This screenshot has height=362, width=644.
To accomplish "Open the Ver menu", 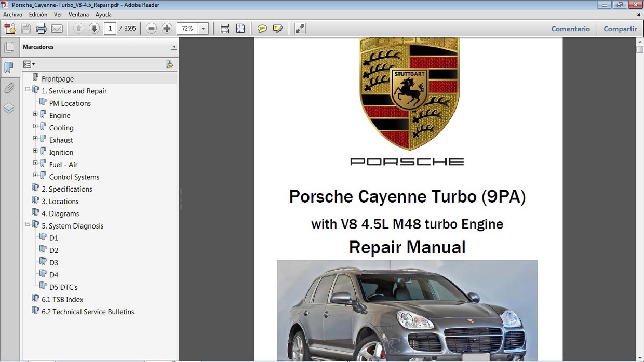I will pos(58,14).
